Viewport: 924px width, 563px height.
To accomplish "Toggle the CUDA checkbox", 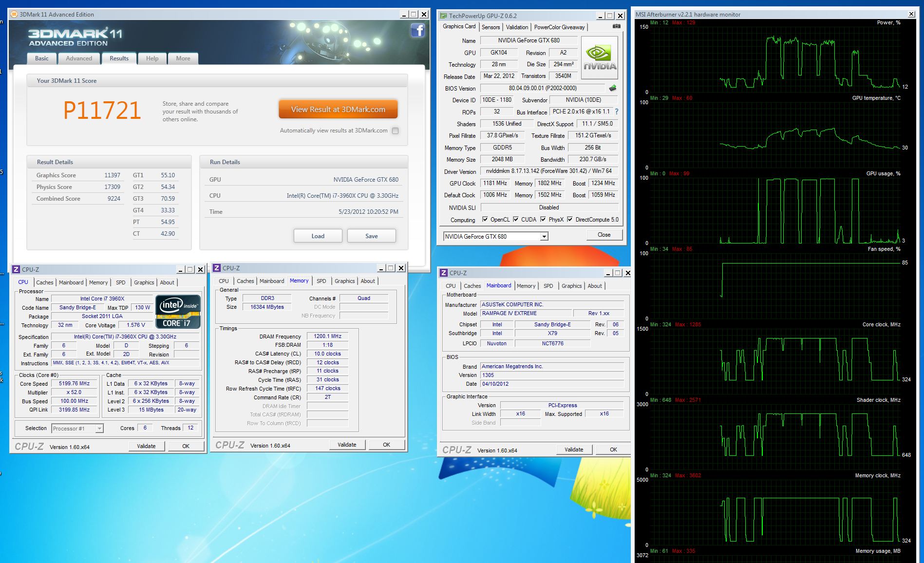I will [515, 219].
